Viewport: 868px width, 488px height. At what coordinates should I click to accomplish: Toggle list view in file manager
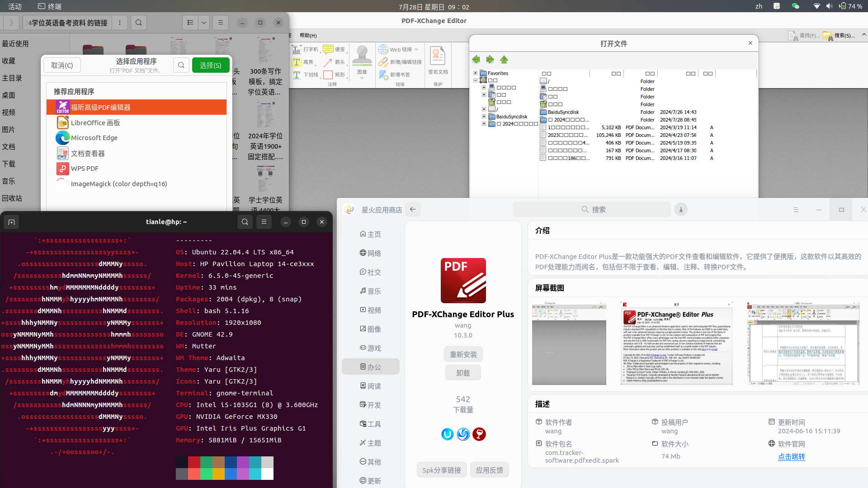(x=190, y=23)
